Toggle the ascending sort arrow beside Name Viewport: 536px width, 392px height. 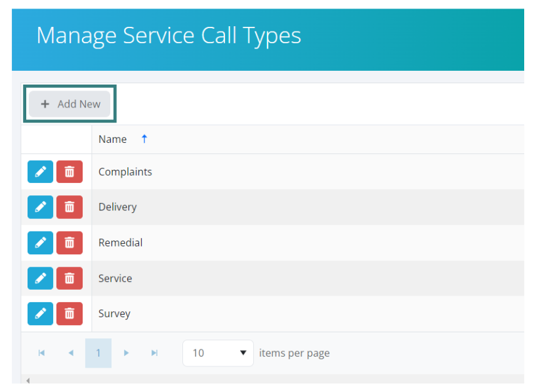tap(144, 139)
